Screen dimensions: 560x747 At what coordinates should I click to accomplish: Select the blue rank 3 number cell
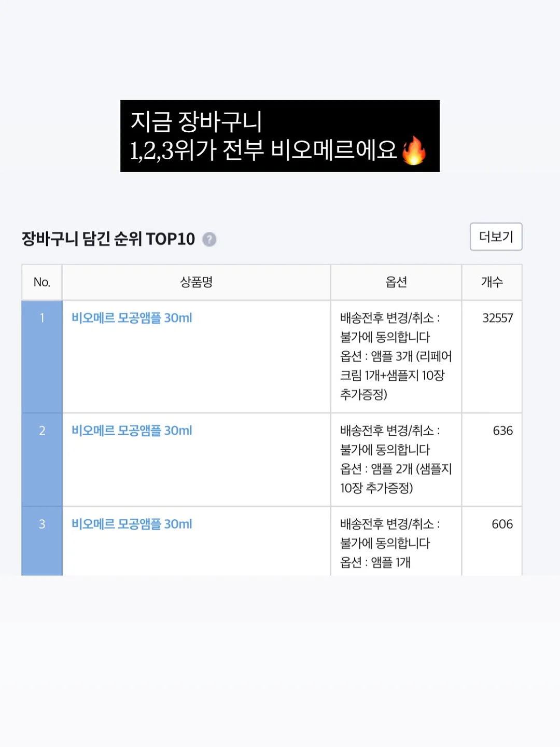42,541
